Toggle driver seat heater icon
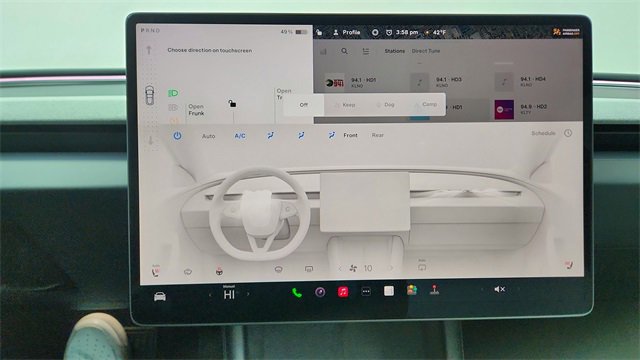The height and width of the screenshot is (360, 640). point(156,271)
